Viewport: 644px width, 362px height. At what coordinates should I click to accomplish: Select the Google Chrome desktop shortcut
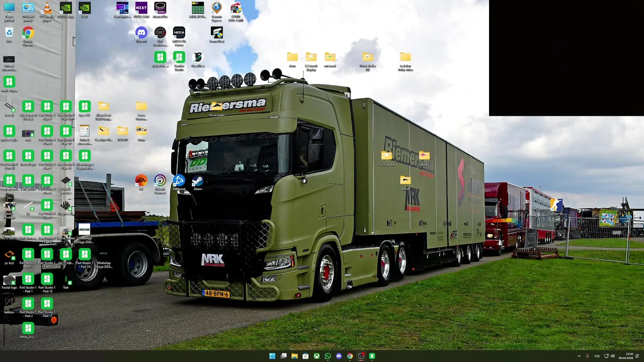[x=28, y=37]
